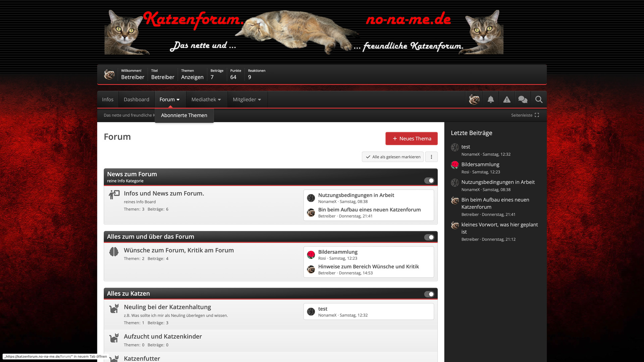Select Abonnierte Themen from Forum submenu
The image size is (644, 362).
click(184, 115)
